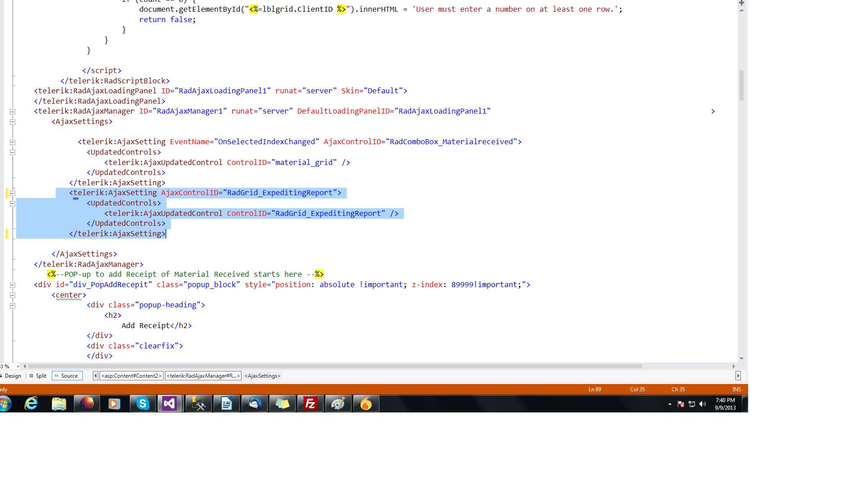Collapse the div_PopAddRecepit outlining node
Image resolution: width=868 pixels, height=494 pixels.
point(13,285)
